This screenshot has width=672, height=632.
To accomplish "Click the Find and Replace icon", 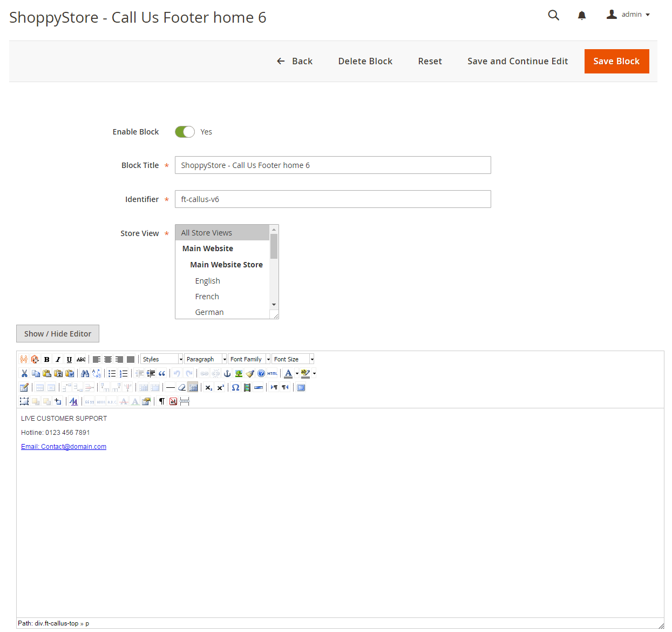I will pos(96,373).
